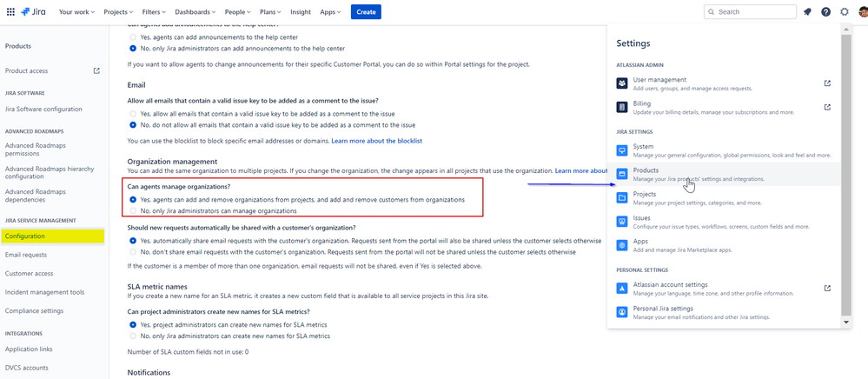This screenshot has width=868, height=379.
Task: Open Customer access in the sidebar
Action: [x=28, y=273]
